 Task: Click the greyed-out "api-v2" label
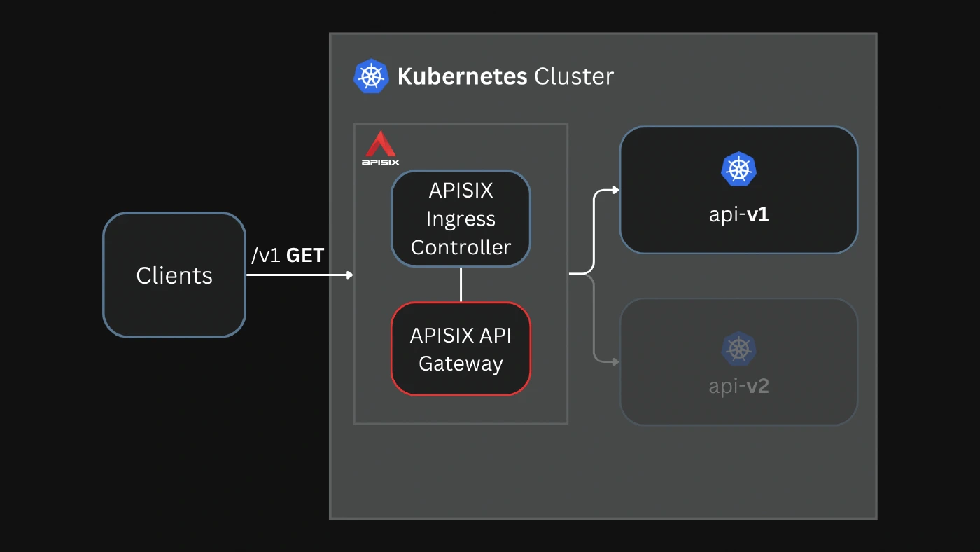pyautogui.click(x=739, y=386)
